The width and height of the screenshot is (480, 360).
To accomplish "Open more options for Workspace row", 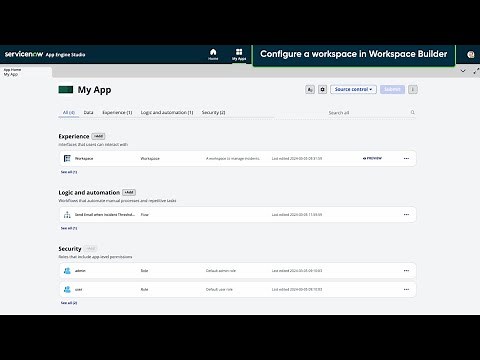I will [x=406, y=158].
